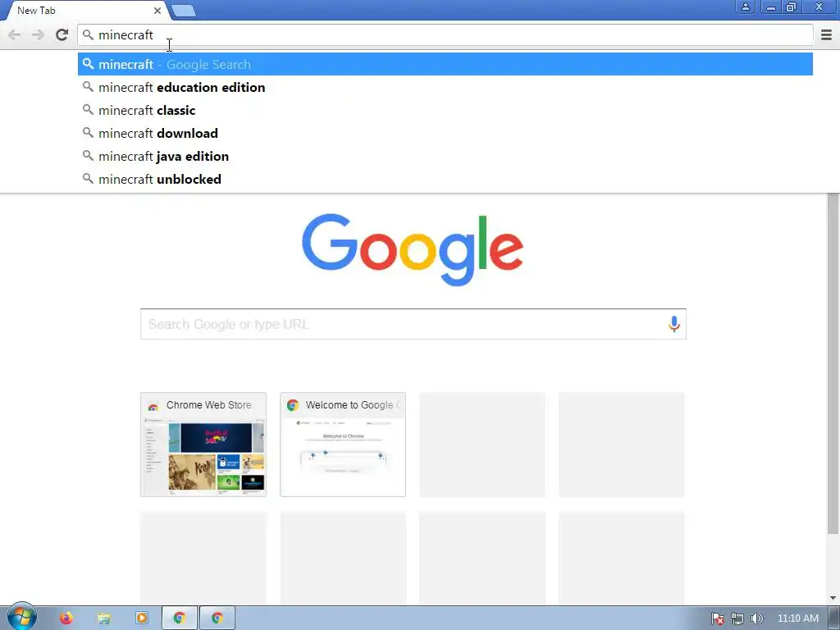Open the Action Center flag icon in the tray
Viewport: 840px width, 630px height.
[x=717, y=619]
